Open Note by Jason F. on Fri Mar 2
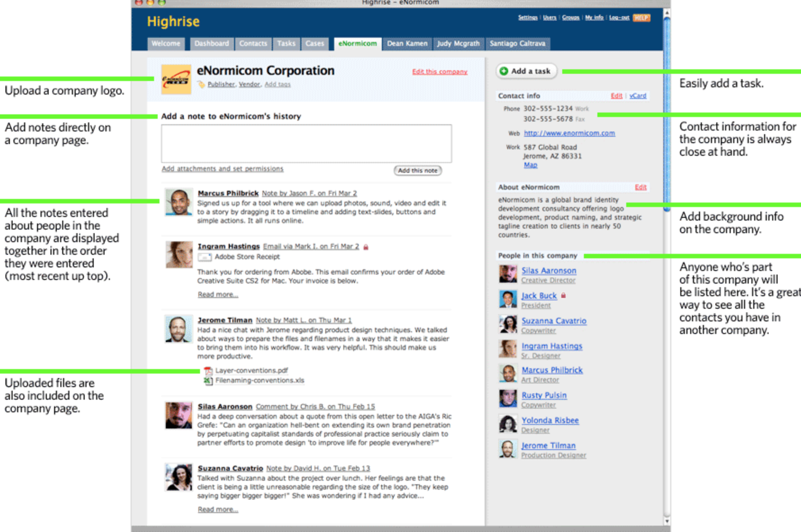This screenshot has width=801, height=532. (309, 194)
